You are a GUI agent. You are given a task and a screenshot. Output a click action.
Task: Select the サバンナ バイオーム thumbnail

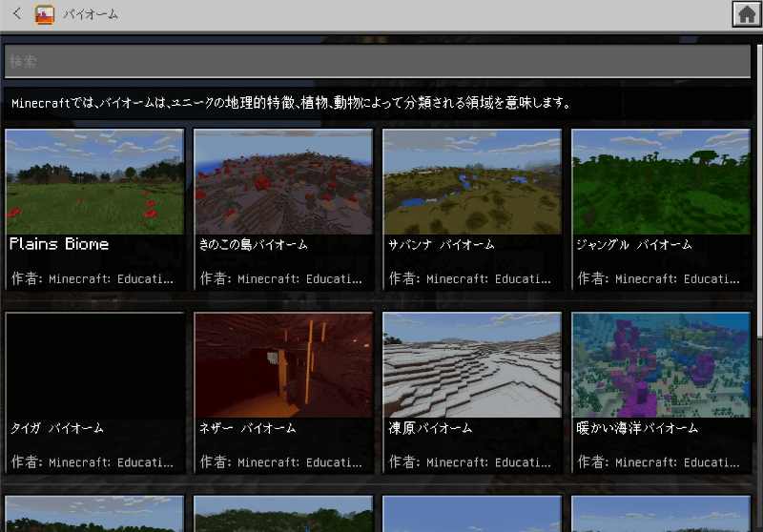(x=472, y=181)
